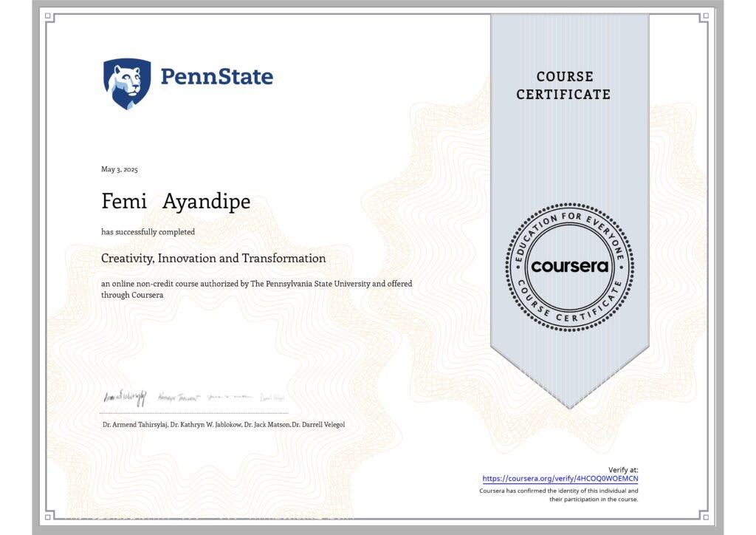This screenshot has height=535, width=756.
Task: Select the course title Creativity, Innovation and Transformation
Action: [213, 259]
